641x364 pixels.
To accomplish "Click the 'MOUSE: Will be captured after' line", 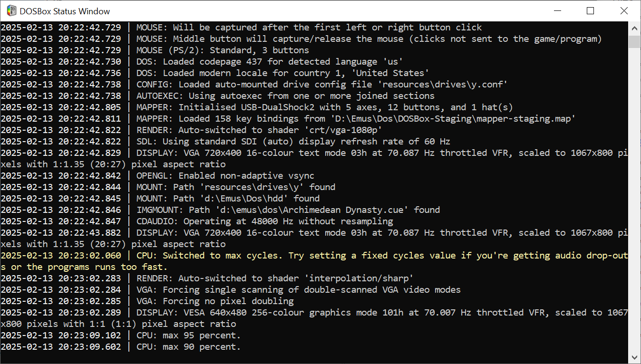I will click(x=241, y=27).
